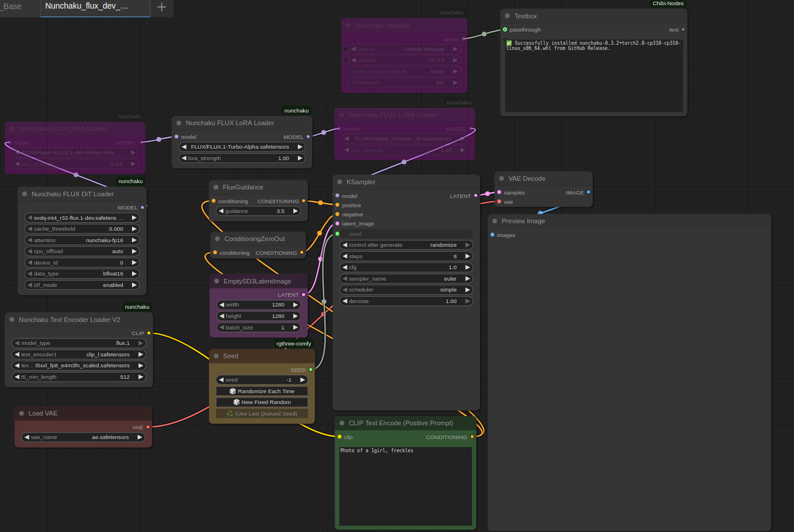This screenshot has height=532, width=794.
Task: Collapse the Seed node using its title dot
Action: (x=216, y=356)
